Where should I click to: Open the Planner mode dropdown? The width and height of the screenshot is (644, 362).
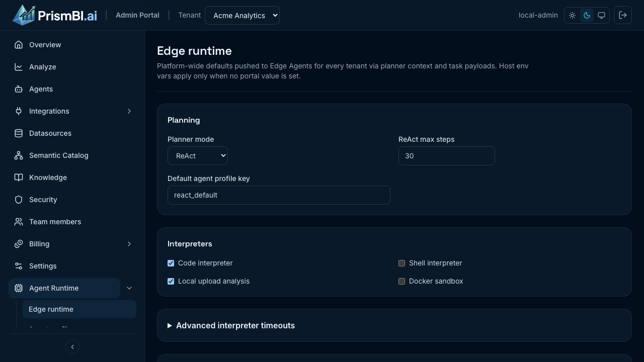point(198,156)
